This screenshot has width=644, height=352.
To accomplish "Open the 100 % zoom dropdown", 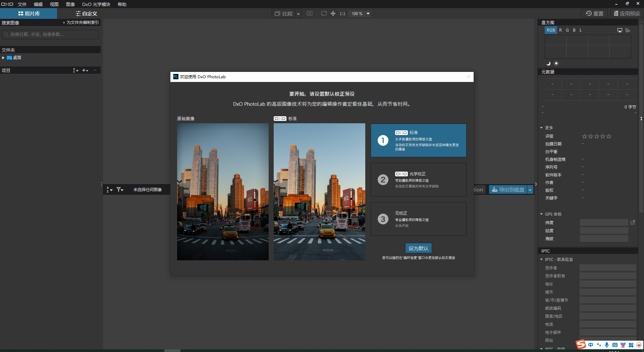I will 368,14.
